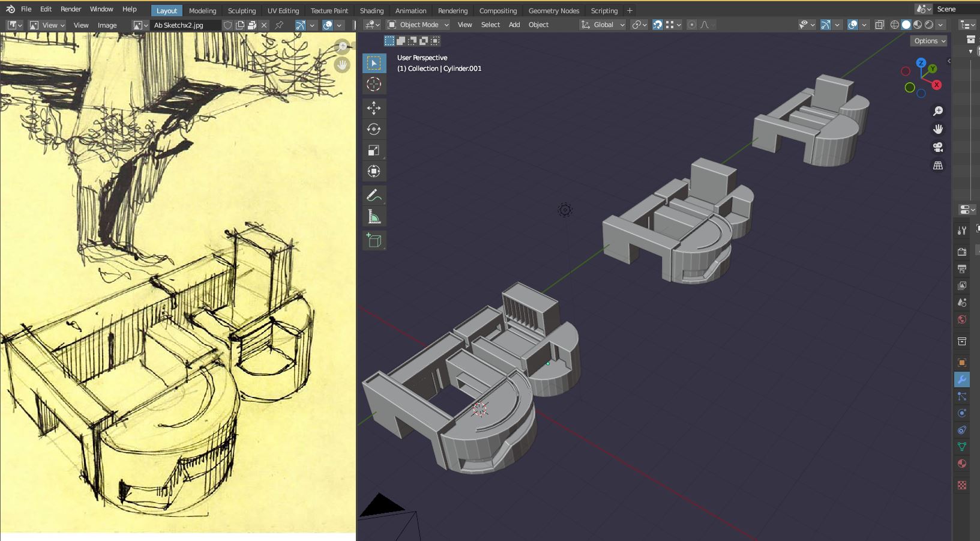The image size is (980, 541).
Task: Switch to the Sculpting workspace tab
Action: 242,11
